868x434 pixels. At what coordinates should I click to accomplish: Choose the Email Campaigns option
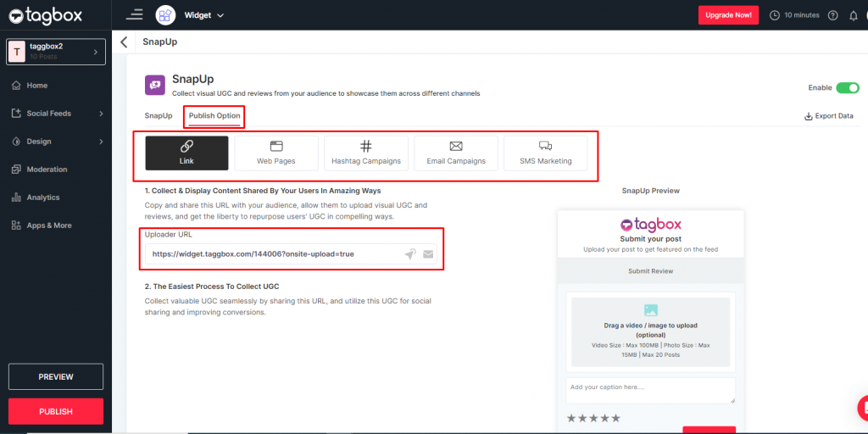456,153
